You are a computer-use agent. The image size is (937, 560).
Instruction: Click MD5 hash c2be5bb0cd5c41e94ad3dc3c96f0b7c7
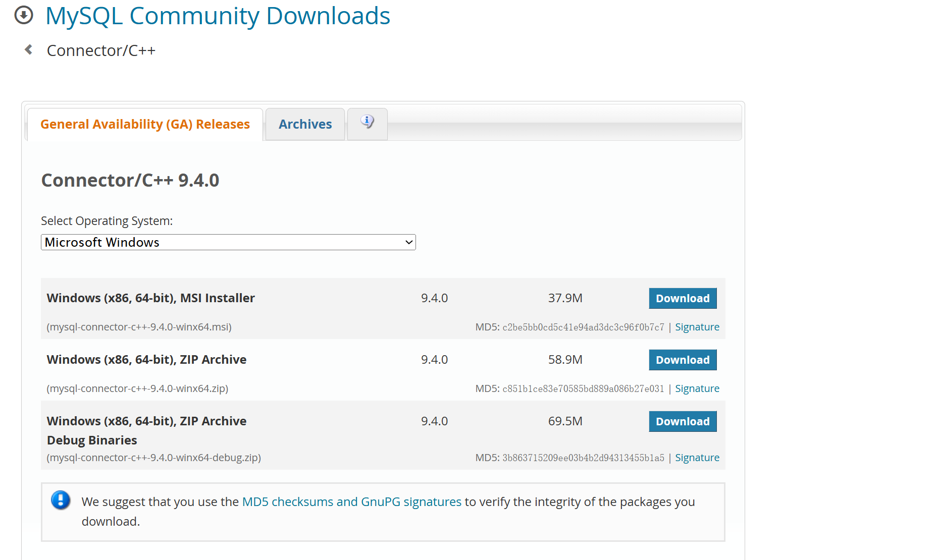pyautogui.click(x=583, y=327)
